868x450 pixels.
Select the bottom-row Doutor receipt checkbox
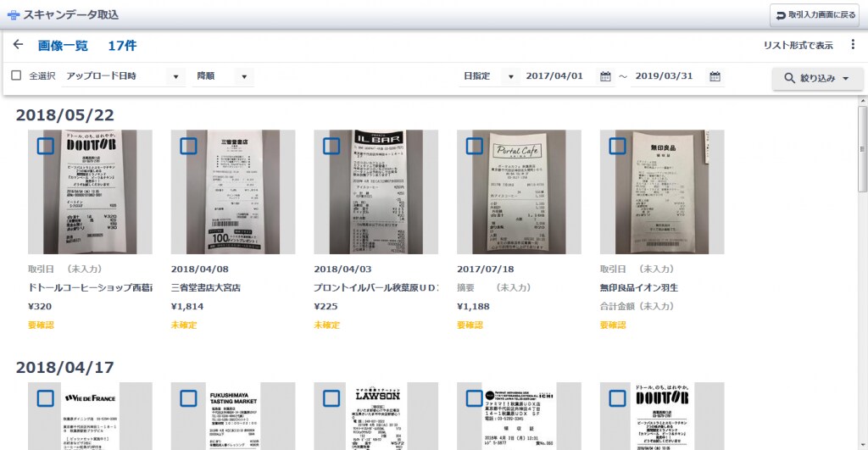[x=617, y=398]
